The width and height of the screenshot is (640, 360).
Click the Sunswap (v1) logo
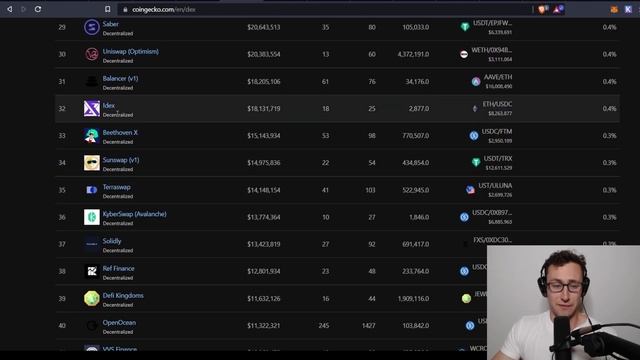(x=91, y=163)
